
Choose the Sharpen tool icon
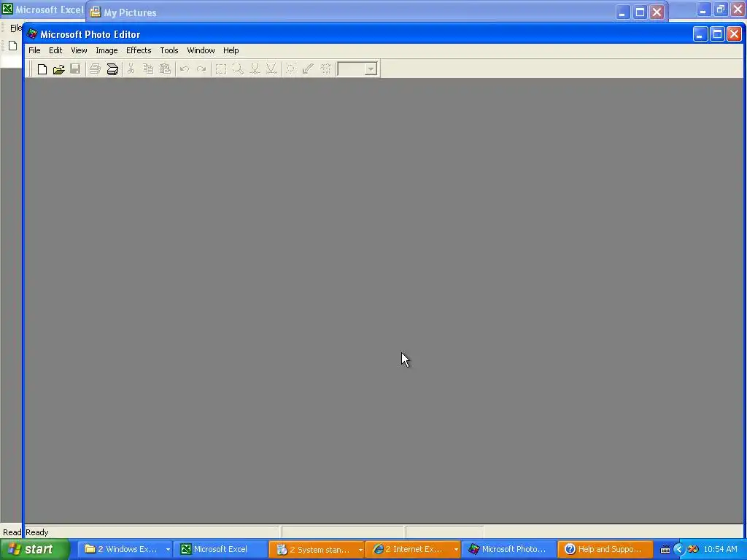pyautogui.click(x=271, y=69)
